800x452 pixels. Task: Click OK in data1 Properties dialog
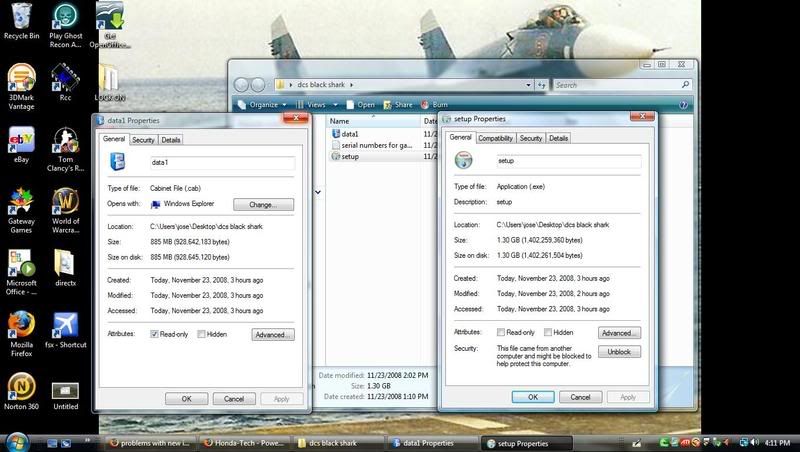(x=187, y=399)
